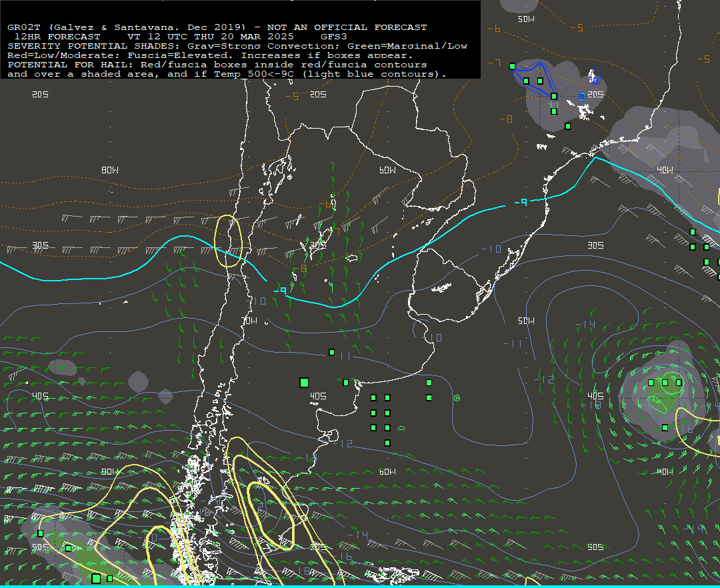This screenshot has height=588, width=720.
Task: Click the '70W' longitude label
Action: 249,321
